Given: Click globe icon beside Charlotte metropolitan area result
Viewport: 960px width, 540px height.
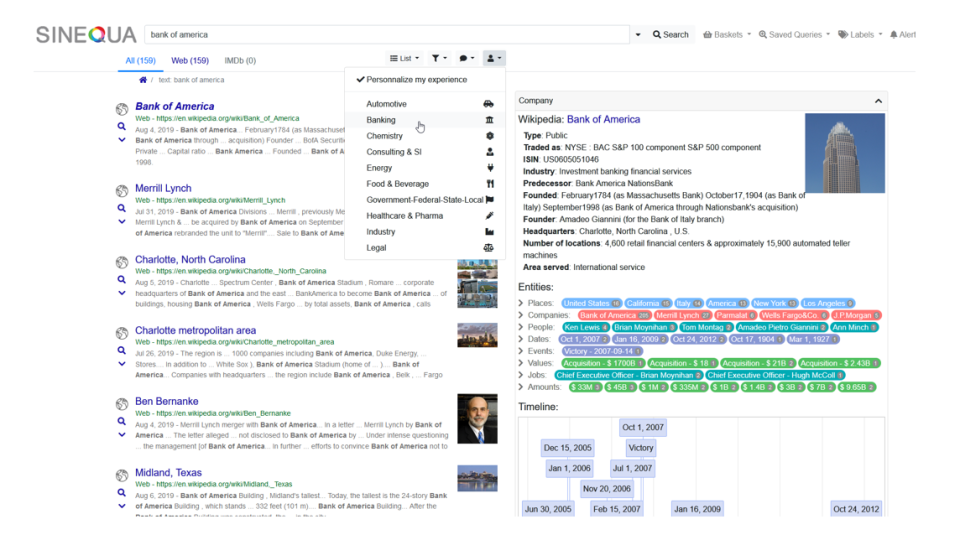Looking at the screenshot, I should pyautogui.click(x=122, y=333).
